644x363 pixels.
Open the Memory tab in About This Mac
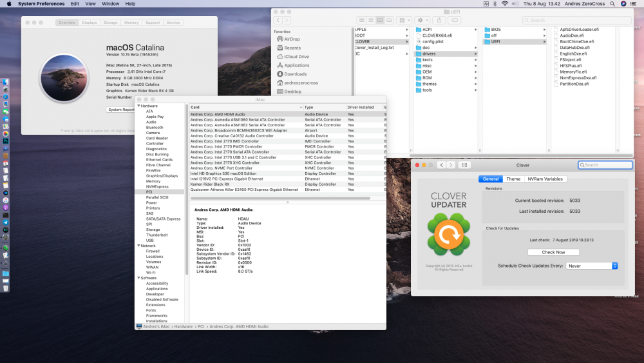tap(131, 23)
